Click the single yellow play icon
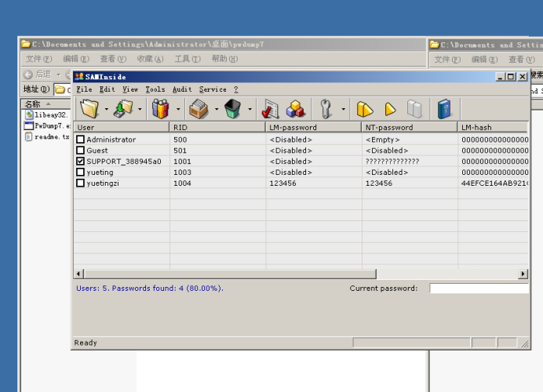The width and height of the screenshot is (543, 392). [x=390, y=109]
